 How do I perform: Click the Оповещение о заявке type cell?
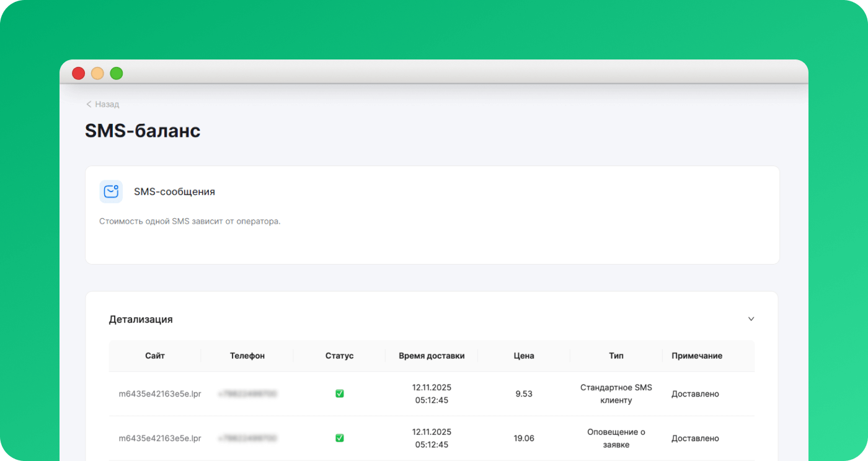616,438
